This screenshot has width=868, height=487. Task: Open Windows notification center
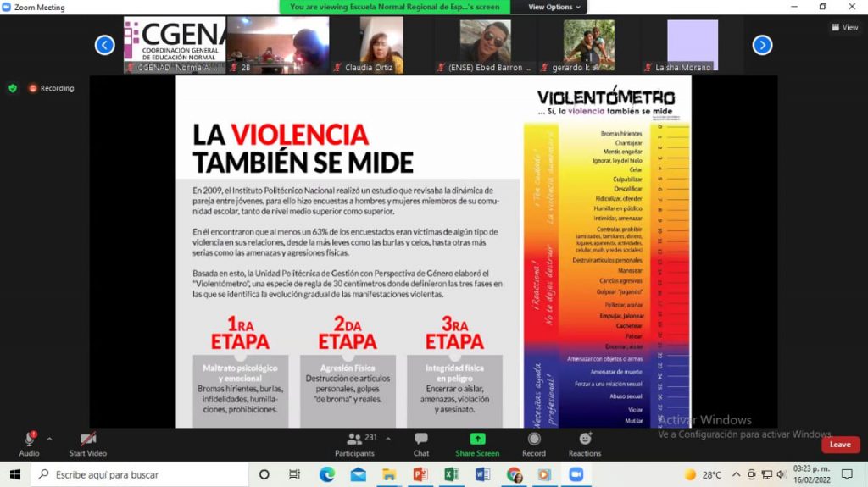(x=847, y=474)
